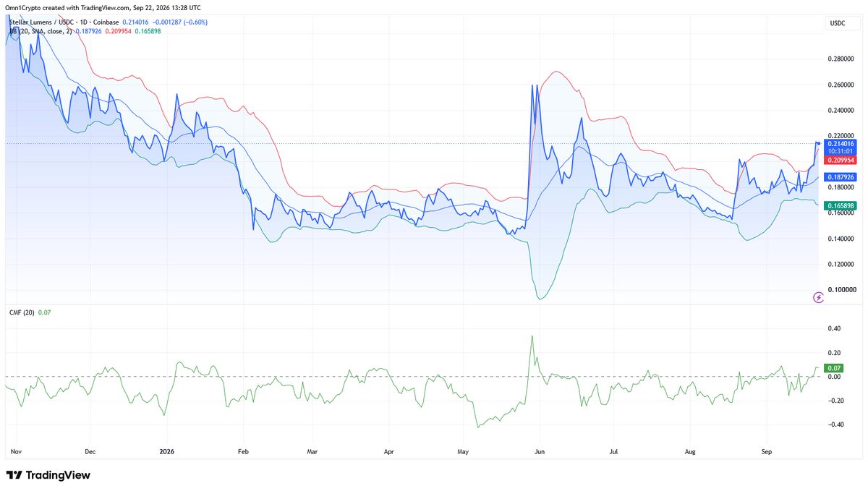Click the blue 0.187926 basis price tag

click(x=839, y=176)
